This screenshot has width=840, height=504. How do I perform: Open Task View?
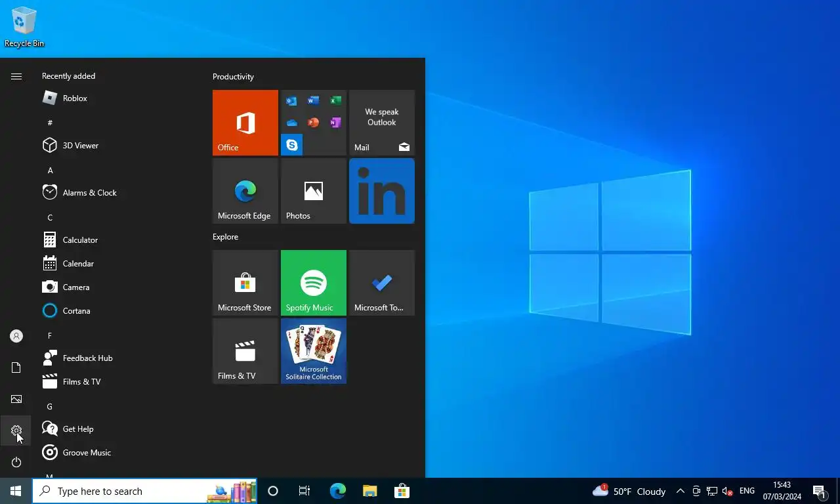pos(304,491)
